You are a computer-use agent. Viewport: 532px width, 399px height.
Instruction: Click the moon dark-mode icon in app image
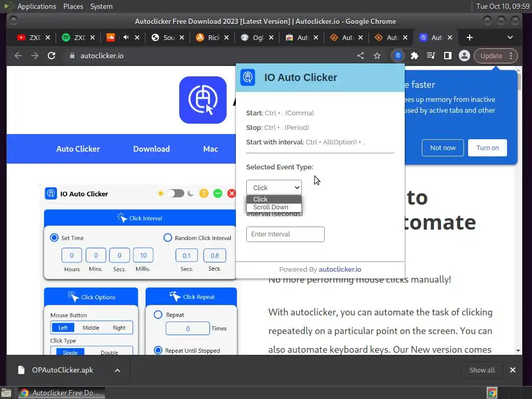tap(190, 193)
